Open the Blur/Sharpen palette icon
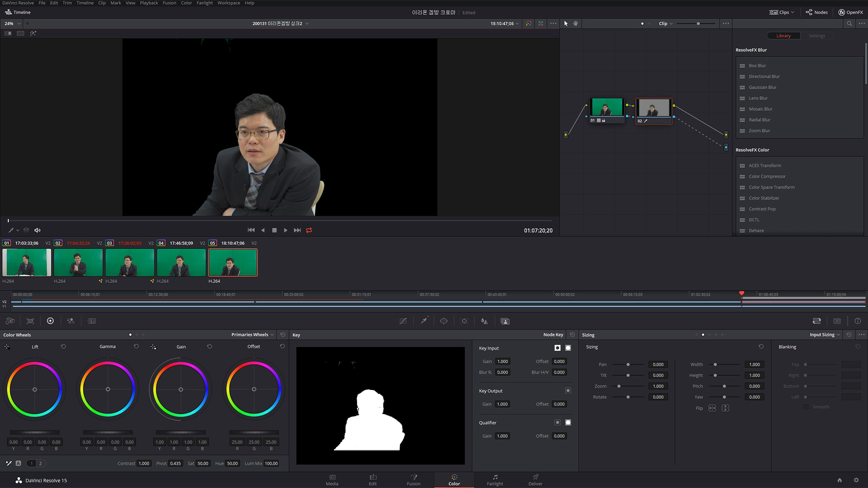 tap(484, 321)
